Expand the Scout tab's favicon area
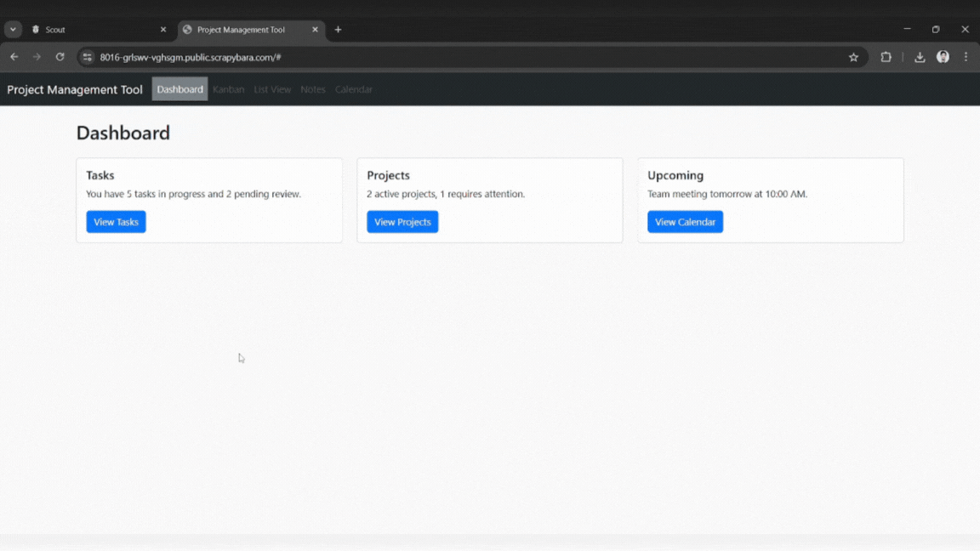This screenshot has height=551, width=980. pos(36,29)
